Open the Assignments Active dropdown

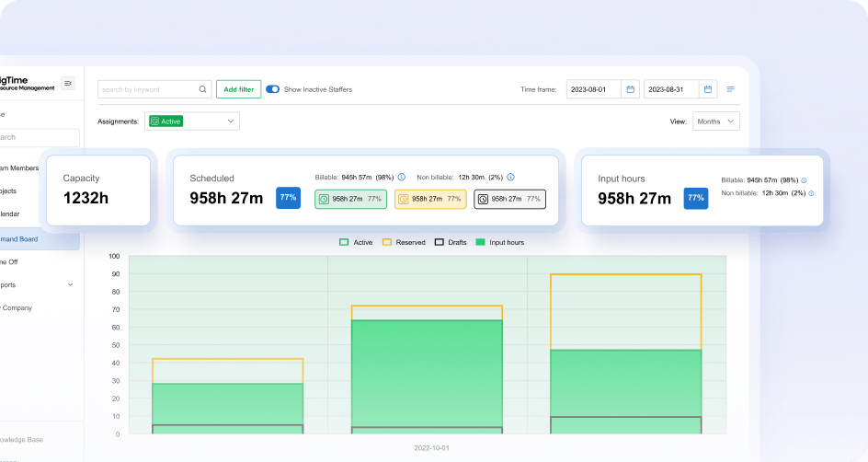click(x=192, y=121)
